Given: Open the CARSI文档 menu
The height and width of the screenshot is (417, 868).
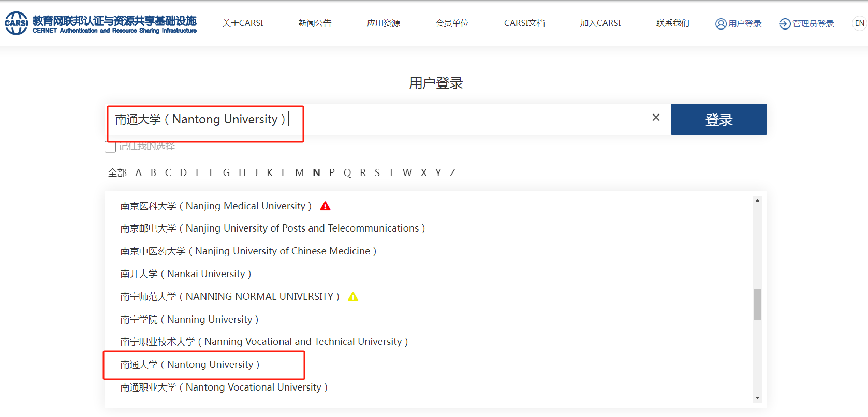Looking at the screenshot, I should coord(524,23).
